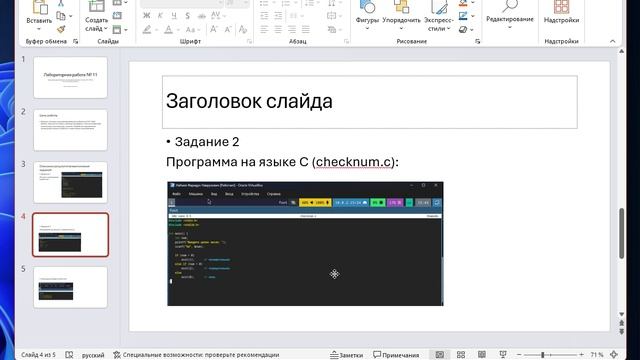The image size is (640, 360).
Task: Click the Paste (Вставить) clipboard icon
Action: pyautogui.click(x=40, y=7)
